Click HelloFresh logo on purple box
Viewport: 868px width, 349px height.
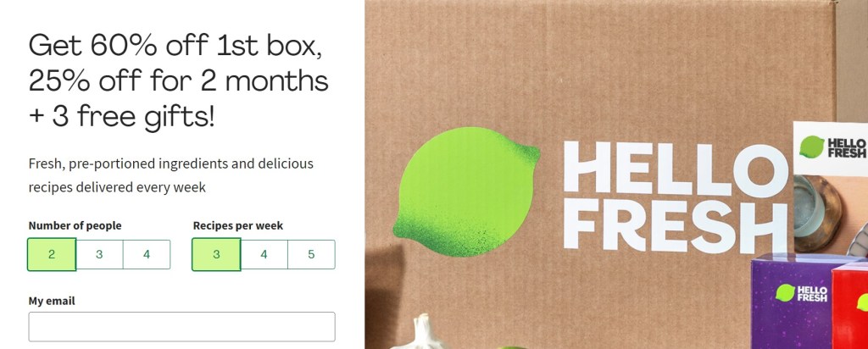[802, 292]
